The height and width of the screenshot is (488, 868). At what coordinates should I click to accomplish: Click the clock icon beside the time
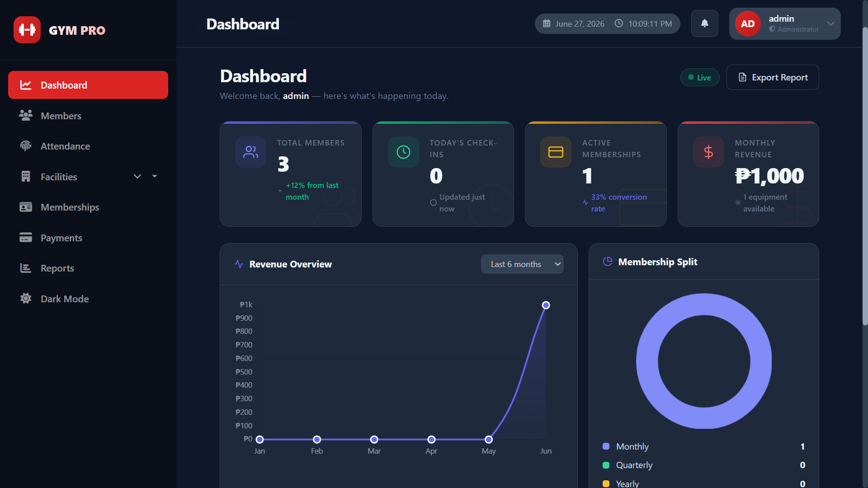(x=619, y=23)
